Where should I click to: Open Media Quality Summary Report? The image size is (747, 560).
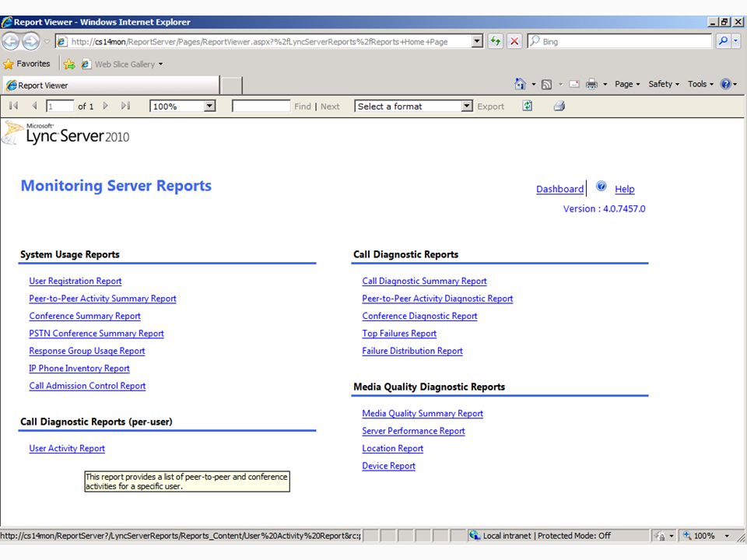coord(423,414)
